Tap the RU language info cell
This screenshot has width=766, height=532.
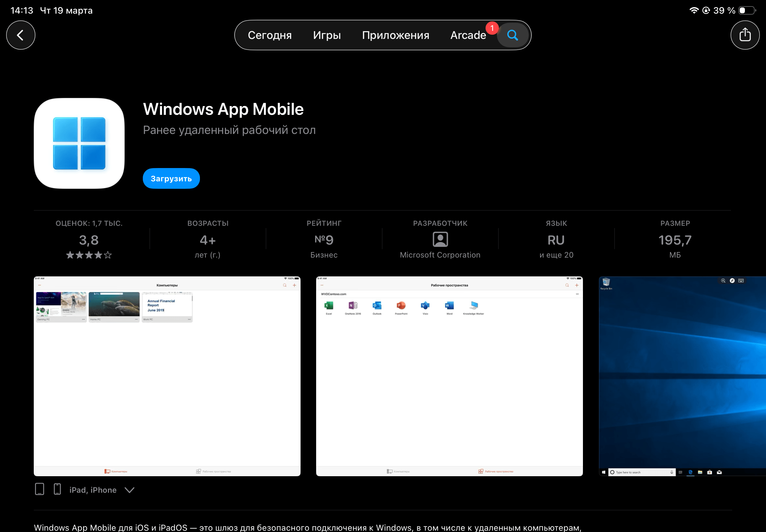(x=556, y=241)
